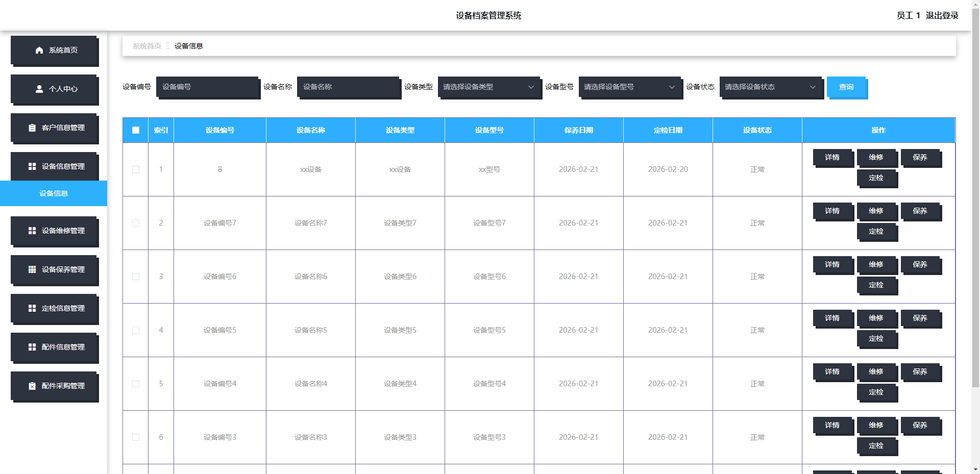This screenshot has width=980, height=474.
Task: Click 定检 for the 设备编号6 row
Action: click(876, 285)
